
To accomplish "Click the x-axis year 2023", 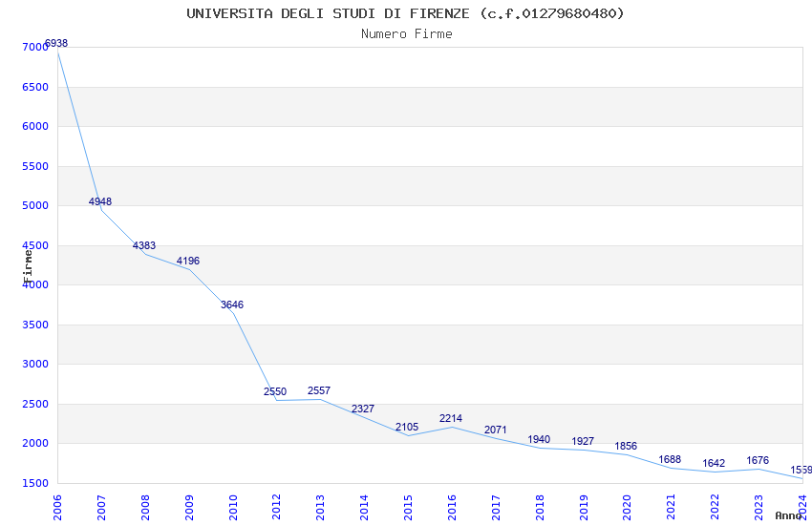I will 759,508.
